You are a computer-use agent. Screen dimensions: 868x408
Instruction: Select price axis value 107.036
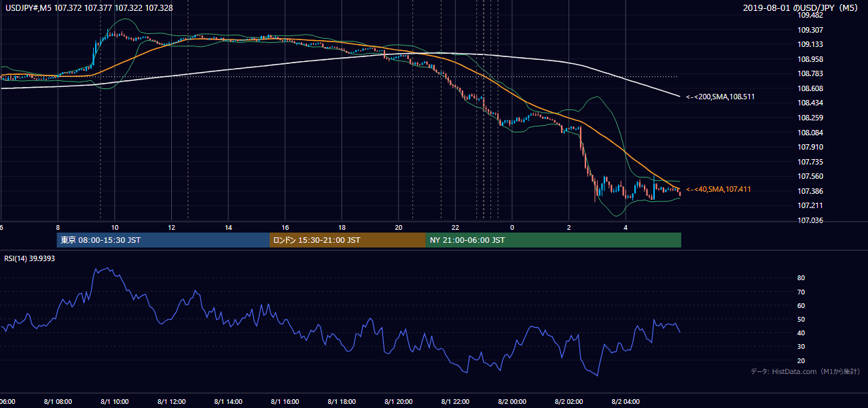(809, 220)
